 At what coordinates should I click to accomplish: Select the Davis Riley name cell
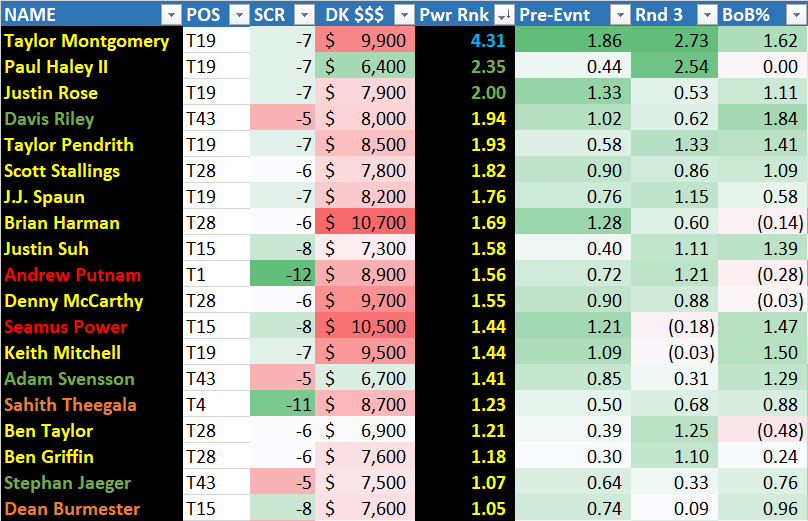92,119
